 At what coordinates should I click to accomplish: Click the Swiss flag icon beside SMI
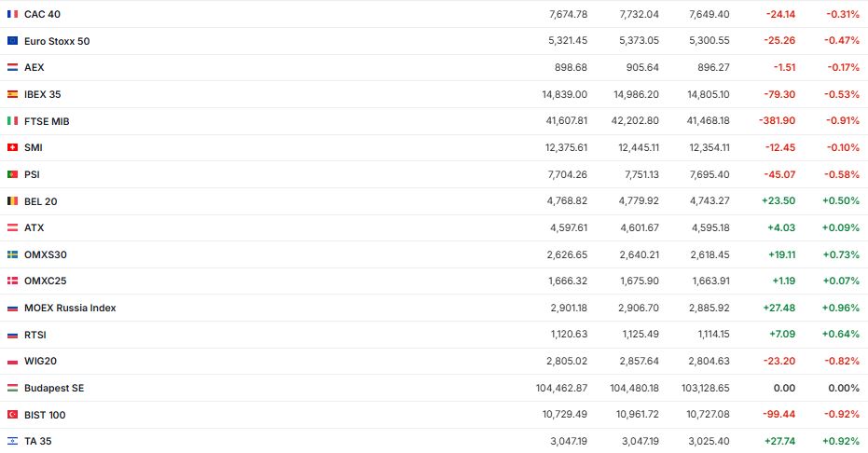click(12, 147)
